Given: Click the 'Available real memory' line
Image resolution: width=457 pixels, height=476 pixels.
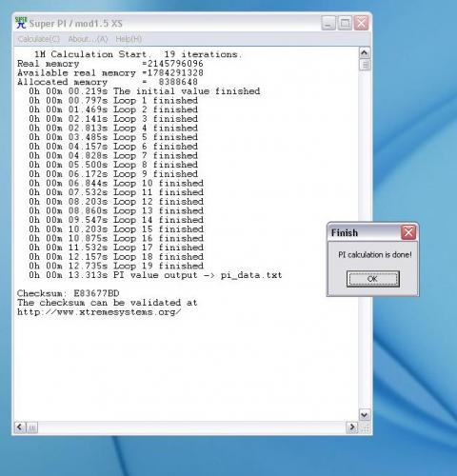Looking at the screenshot, I should click(x=110, y=72).
